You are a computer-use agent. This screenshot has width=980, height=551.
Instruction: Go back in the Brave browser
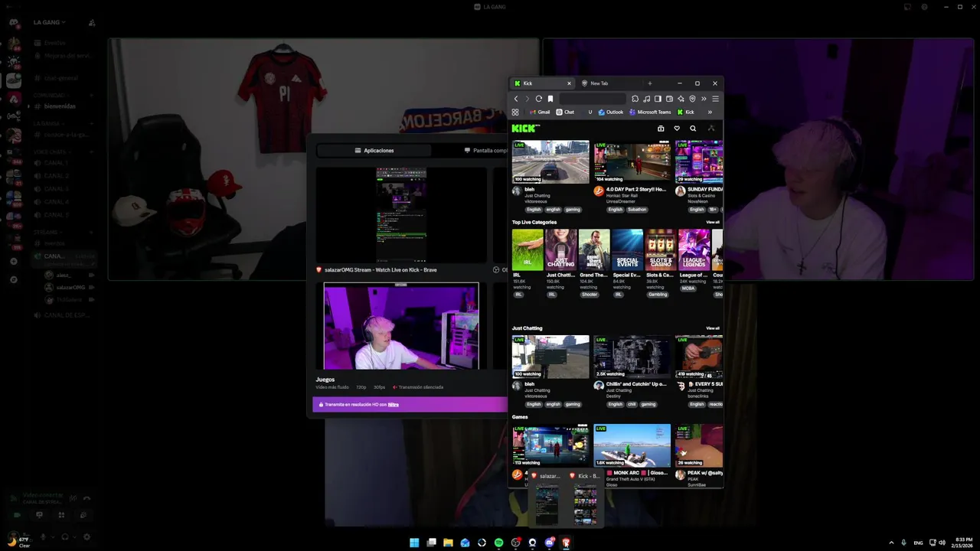(x=516, y=99)
